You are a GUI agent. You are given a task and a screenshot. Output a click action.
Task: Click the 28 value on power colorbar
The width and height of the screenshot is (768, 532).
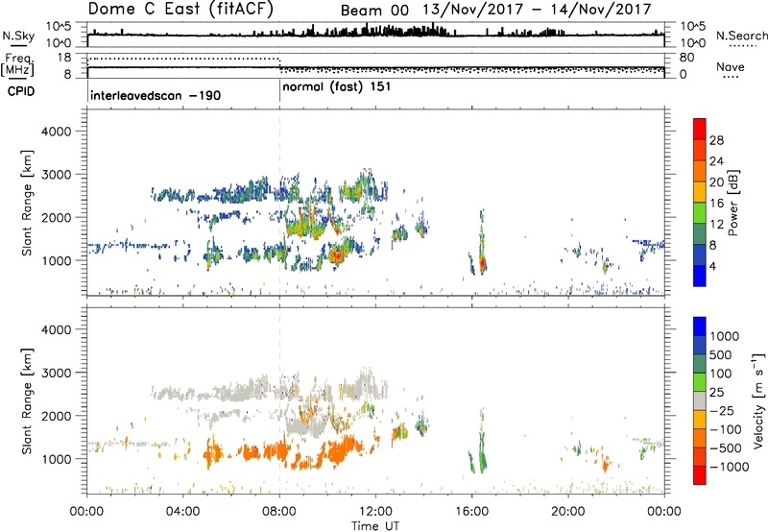(x=716, y=140)
